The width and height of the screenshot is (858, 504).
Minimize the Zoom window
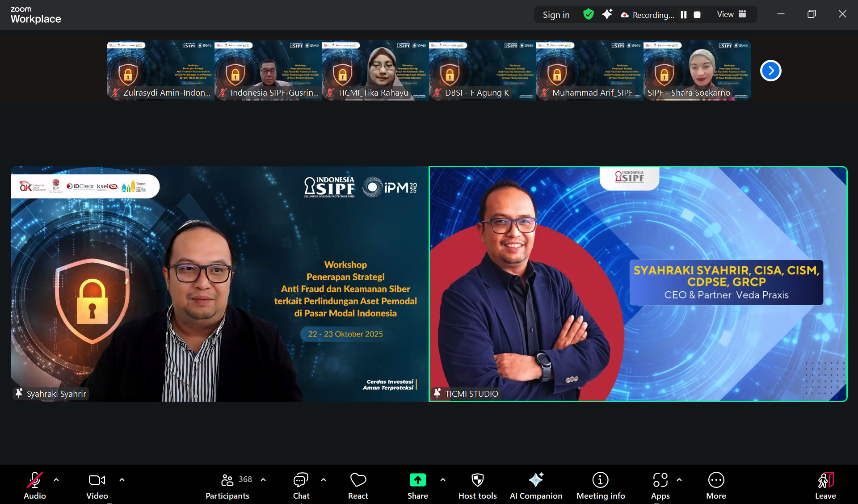pyautogui.click(x=781, y=14)
